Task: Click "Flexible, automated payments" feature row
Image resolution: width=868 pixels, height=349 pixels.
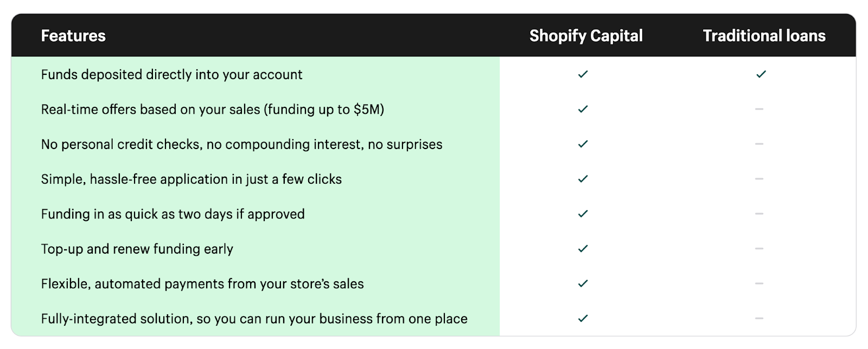Action: 202,284
